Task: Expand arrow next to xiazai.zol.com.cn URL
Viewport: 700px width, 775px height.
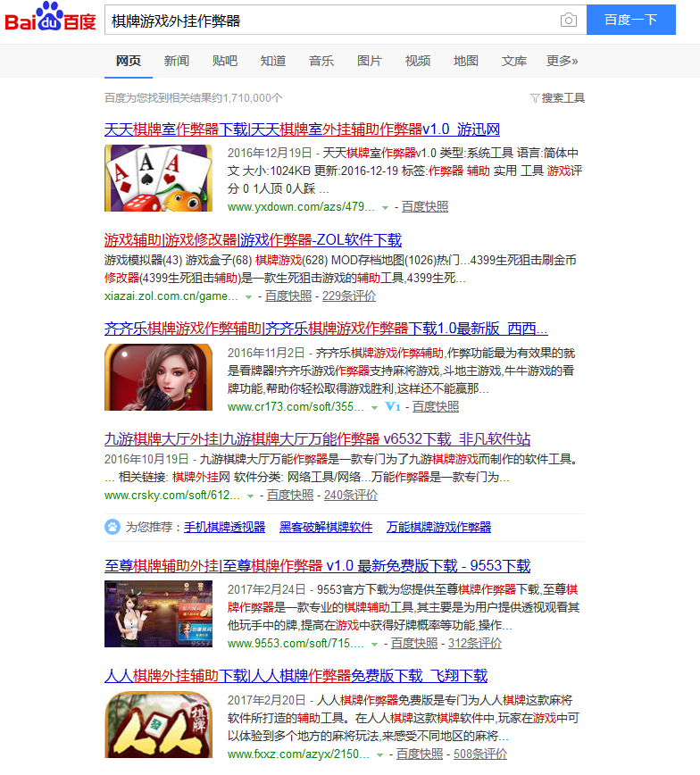Action: coord(248,297)
